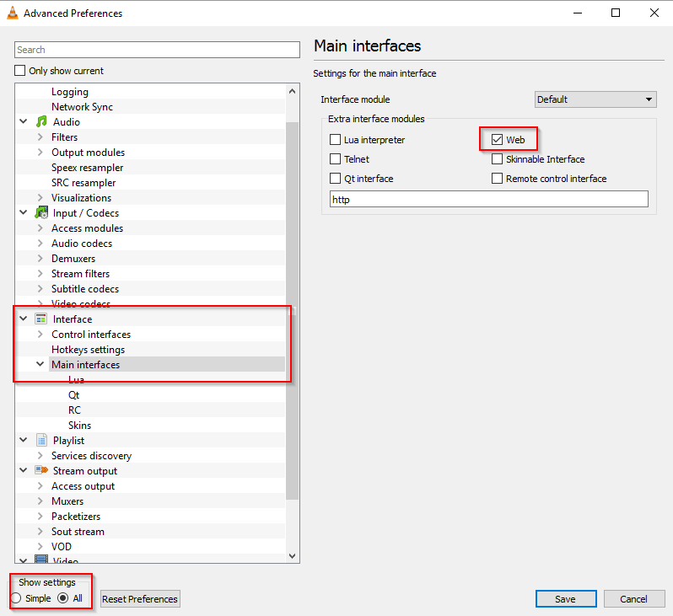This screenshot has height=616, width=673.
Task: Expand the Filters subtree under Audio
Action: (x=40, y=137)
